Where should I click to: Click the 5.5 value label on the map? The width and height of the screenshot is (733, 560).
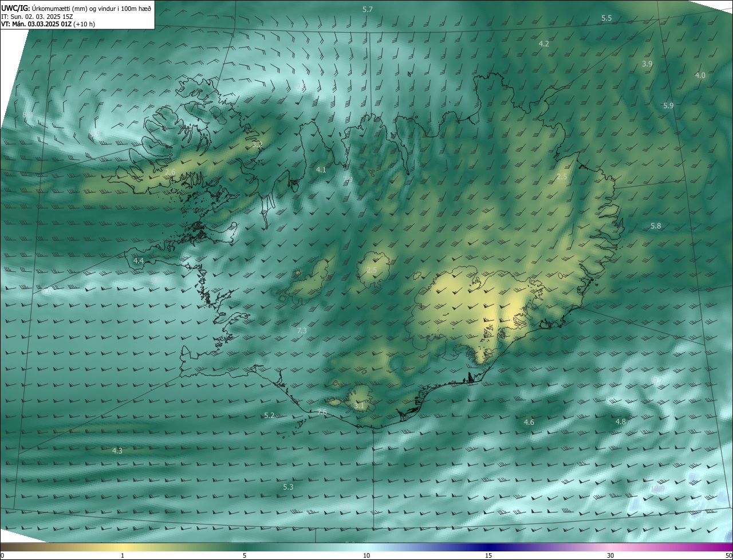click(606, 18)
